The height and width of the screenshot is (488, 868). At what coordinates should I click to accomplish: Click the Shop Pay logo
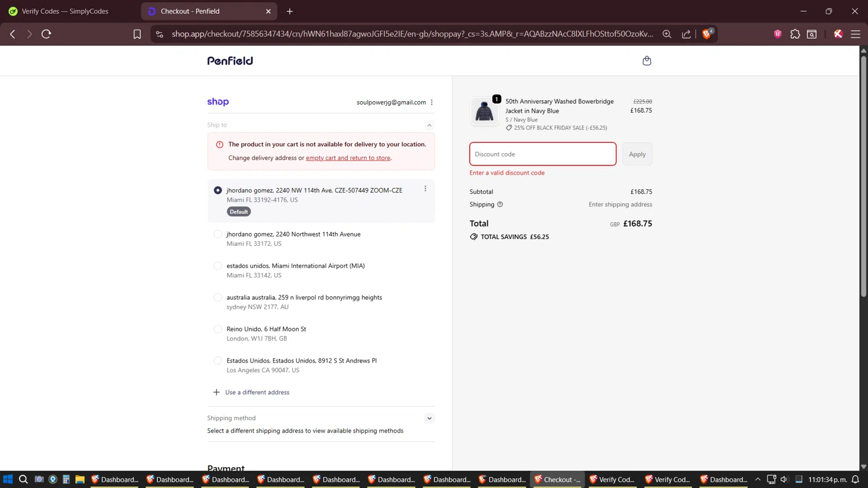pos(218,102)
